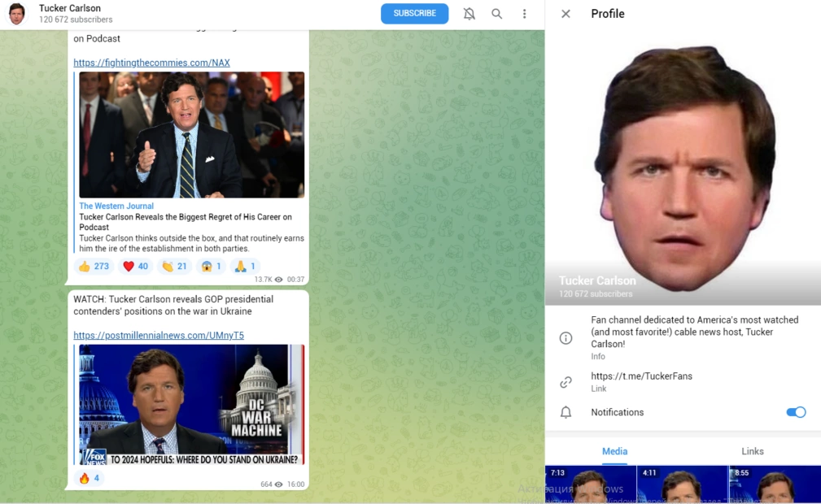Open the 7:13 video thumbnail

[591, 484]
